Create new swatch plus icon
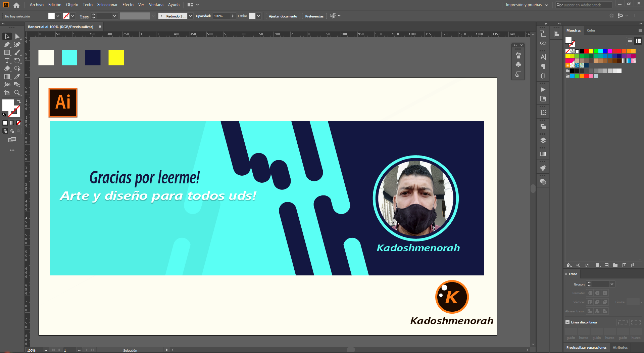This screenshot has width=644, height=353. [624, 265]
